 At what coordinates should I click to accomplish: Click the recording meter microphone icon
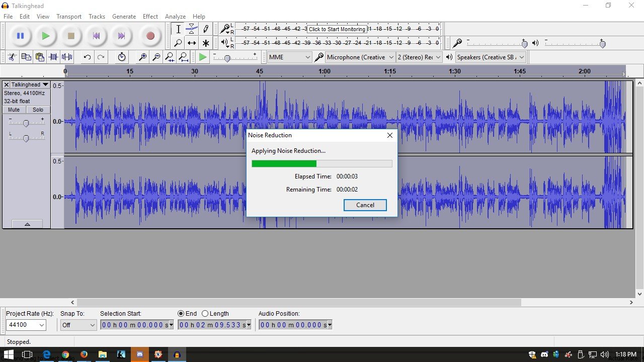pos(225,29)
